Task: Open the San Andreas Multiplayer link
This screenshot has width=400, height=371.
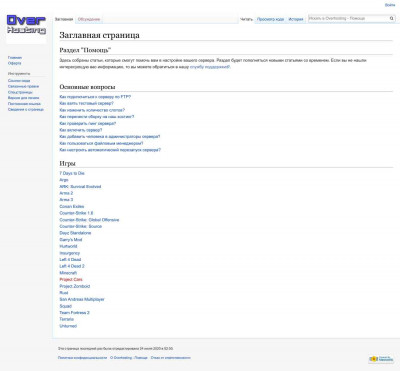Action: [x=82, y=299]
